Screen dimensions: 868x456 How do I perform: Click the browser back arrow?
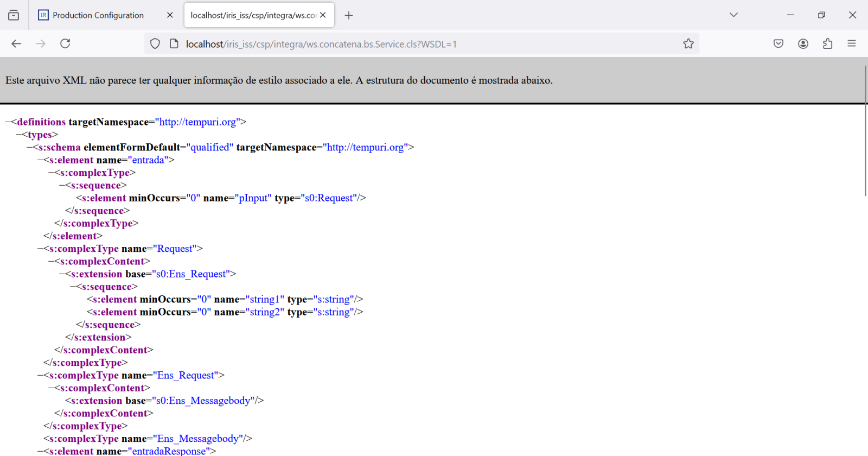(16, 43)
